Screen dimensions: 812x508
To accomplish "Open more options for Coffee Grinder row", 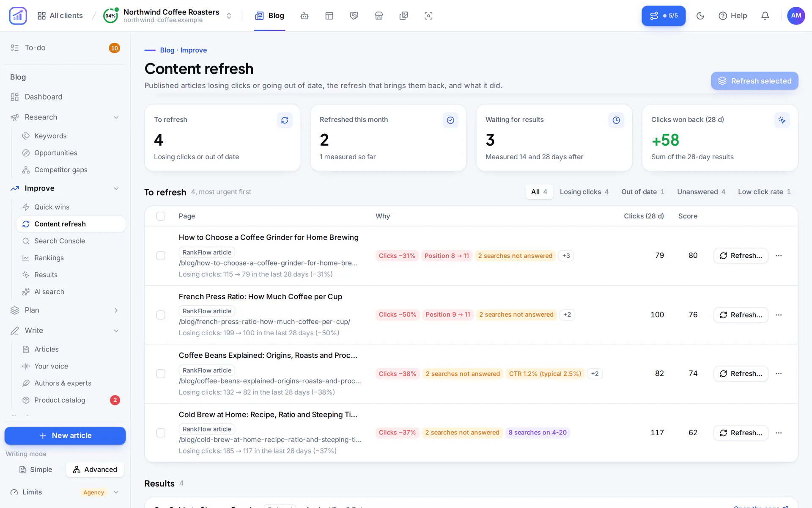I will (x=779, y=256).
